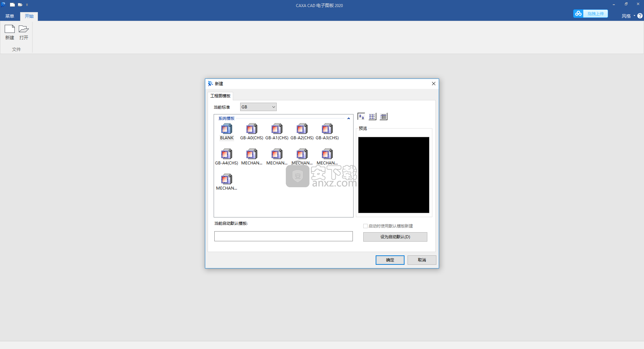The height and width of the screenshot is (349, 644).
Task: Click the 新建 ribbon button
Action: [10, 32]
